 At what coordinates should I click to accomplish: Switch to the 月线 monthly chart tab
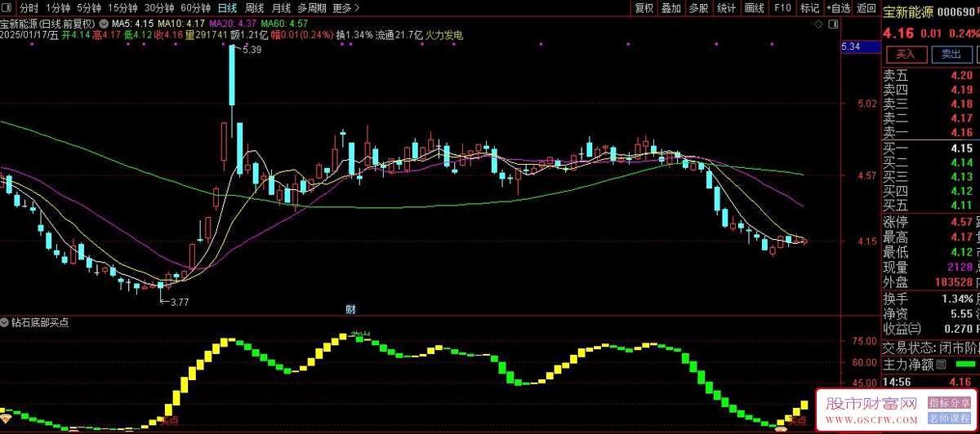tap(281, 7)
